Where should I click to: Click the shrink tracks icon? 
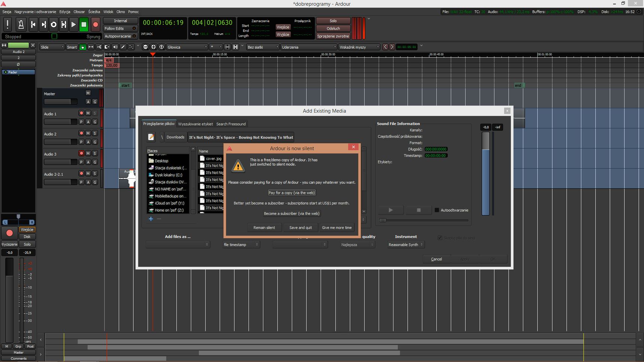click(x=227, y=47)
